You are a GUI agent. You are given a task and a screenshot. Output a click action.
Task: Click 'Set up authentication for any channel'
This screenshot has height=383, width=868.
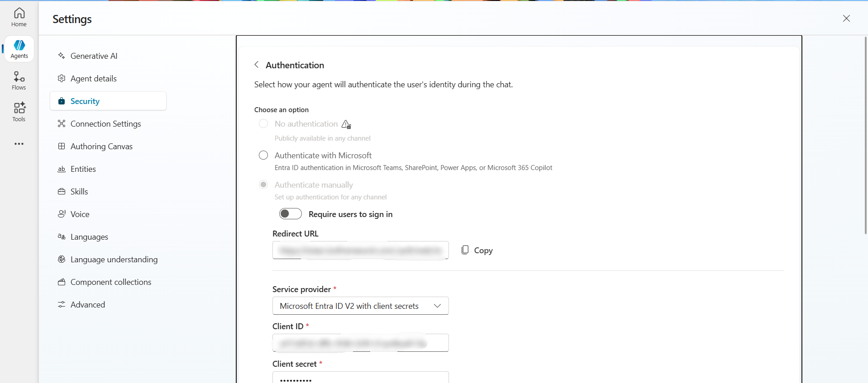[331, 197]
